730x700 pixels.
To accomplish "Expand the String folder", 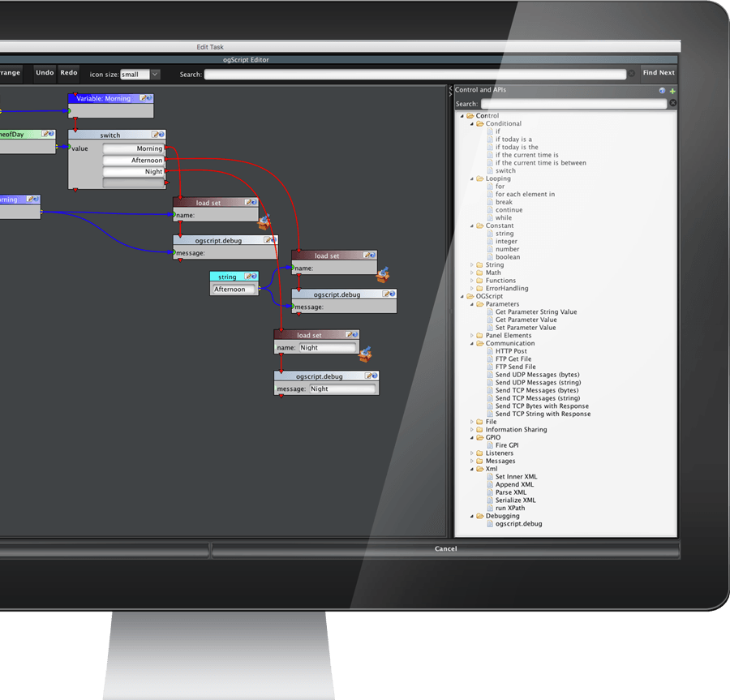I will pyautogui.click(x=471, y=265).
